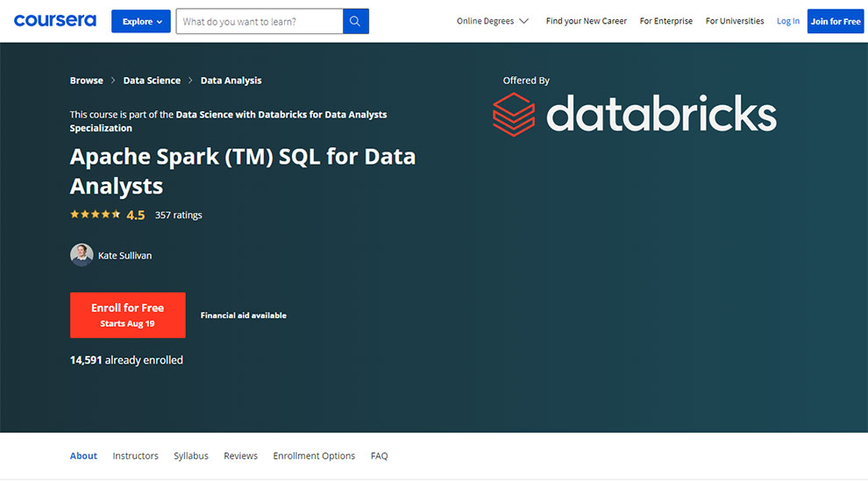The width and height of the screenshot is (868, 481).
Task: Go to For Universities page
Action: pos(735,21)
